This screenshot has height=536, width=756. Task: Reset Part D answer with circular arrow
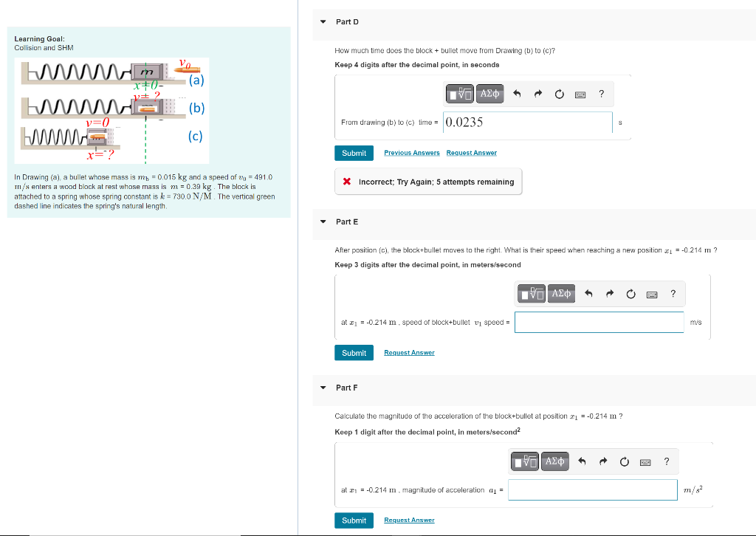pyautogui.click(x=560, y=94)
